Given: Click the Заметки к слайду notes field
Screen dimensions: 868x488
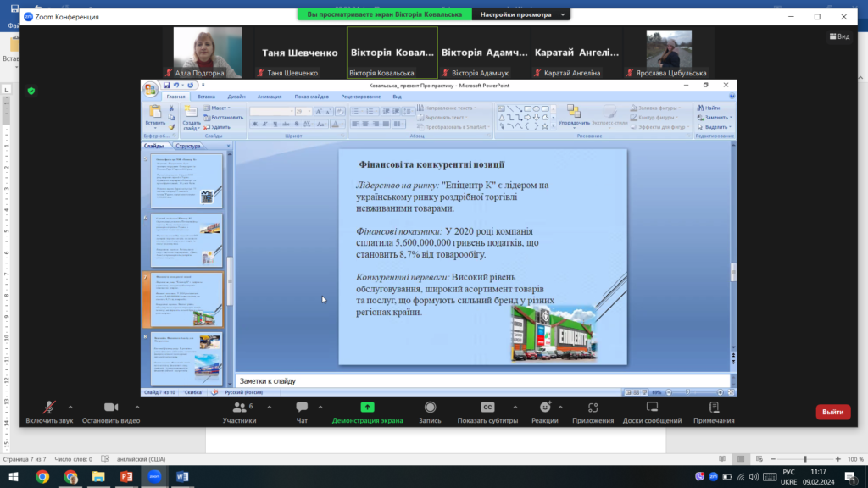Looking at the screenshot, I should point(482,380).
